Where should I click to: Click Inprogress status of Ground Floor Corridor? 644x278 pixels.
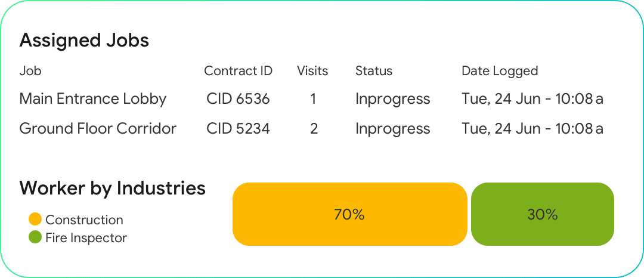392,129
